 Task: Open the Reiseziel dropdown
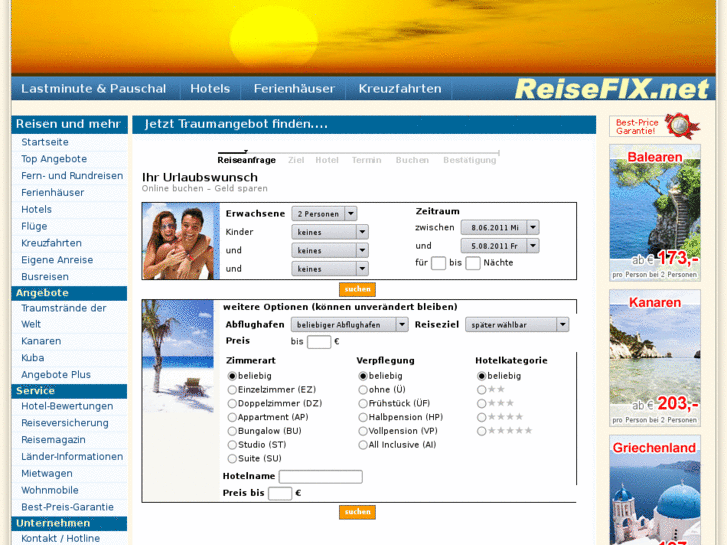[x=517, y=325]
